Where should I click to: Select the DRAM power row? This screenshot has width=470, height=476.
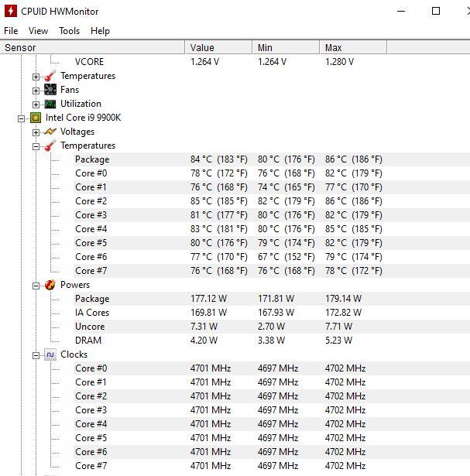click(88, 341)
